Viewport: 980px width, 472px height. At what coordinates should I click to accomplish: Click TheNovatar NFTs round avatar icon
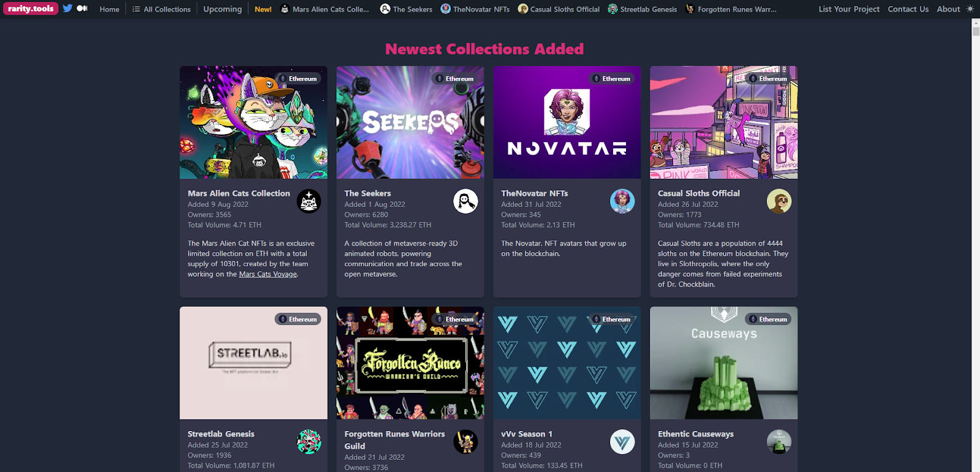[x=622, y=201]
